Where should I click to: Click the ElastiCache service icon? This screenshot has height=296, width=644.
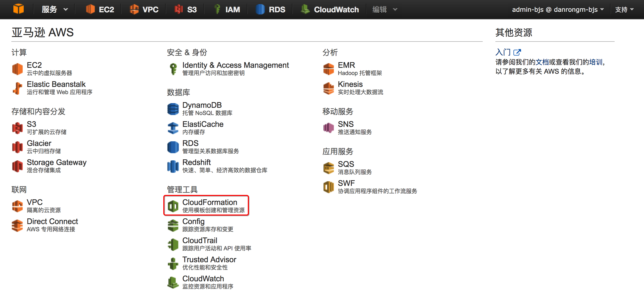[x=173, y=128]
